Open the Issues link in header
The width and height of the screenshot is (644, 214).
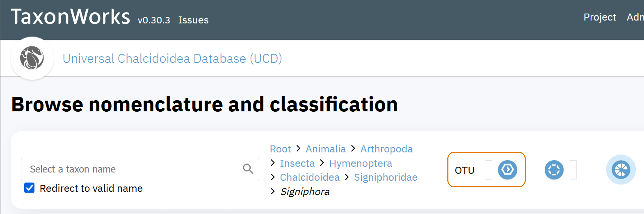(x=193, y=20)
